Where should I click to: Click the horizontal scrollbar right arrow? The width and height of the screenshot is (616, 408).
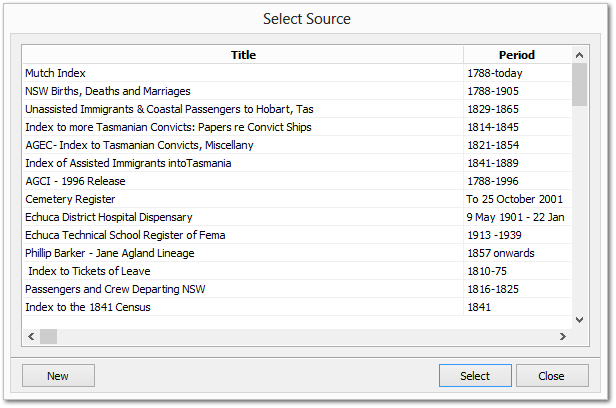[x=562, y=336]
